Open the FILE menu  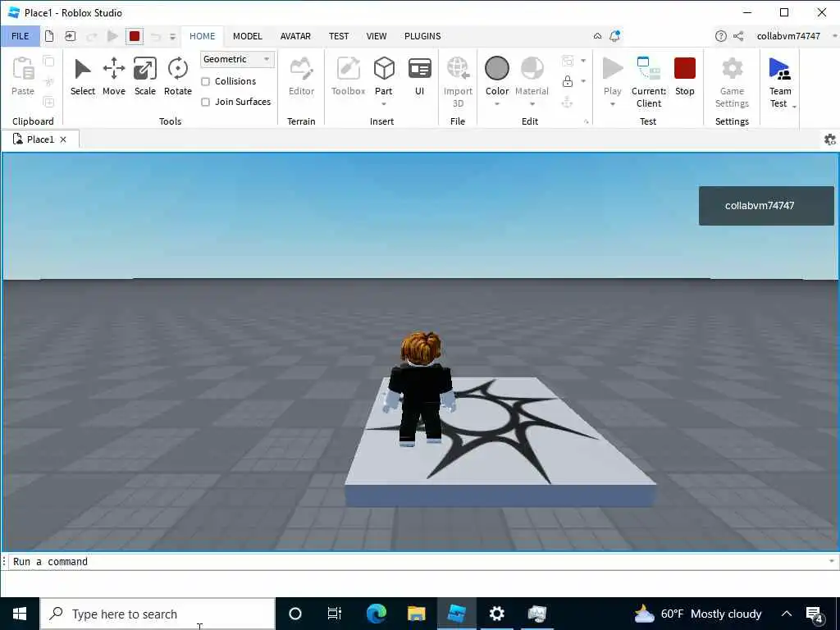[21, 36]
